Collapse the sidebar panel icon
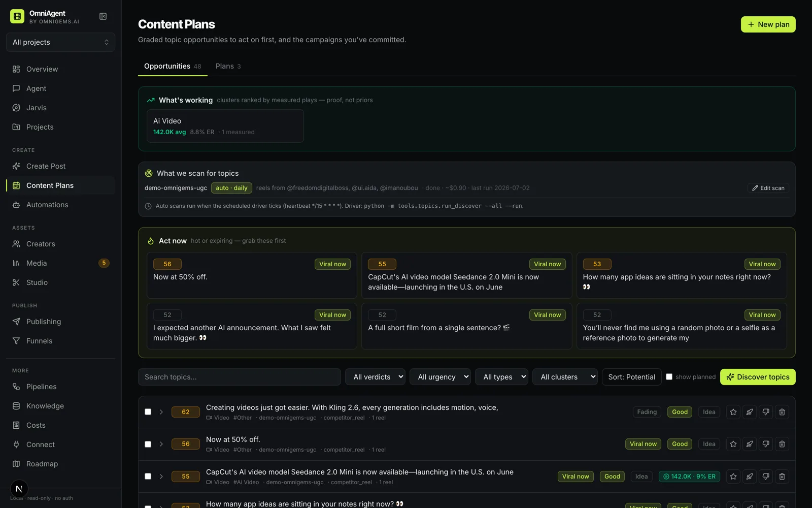The height and width of the screenshot is (508, 812). 103,16
